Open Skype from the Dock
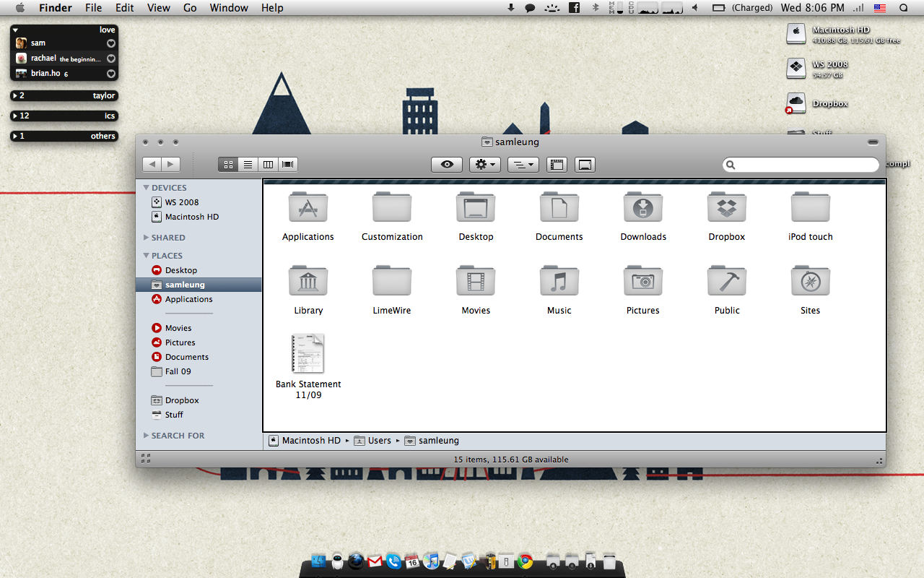The height and width of the screenshot is (578, 924). tap(393, 561)
